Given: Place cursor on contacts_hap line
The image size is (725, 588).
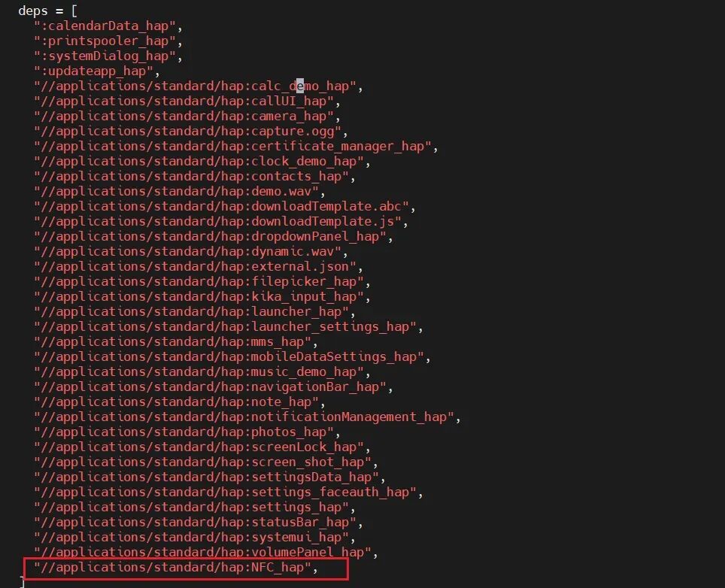Looking at the screenshot, I should 195,176.
